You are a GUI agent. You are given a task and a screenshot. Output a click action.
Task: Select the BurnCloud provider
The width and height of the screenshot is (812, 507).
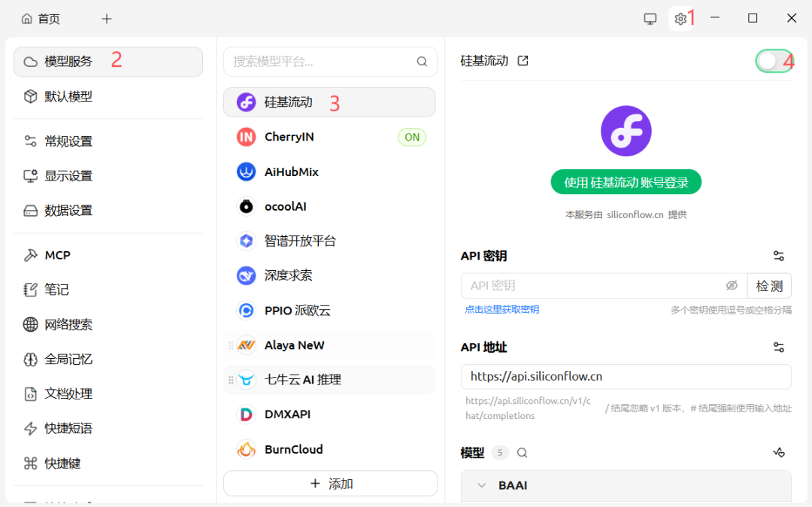pyautogui.click(x=329, y=449)
